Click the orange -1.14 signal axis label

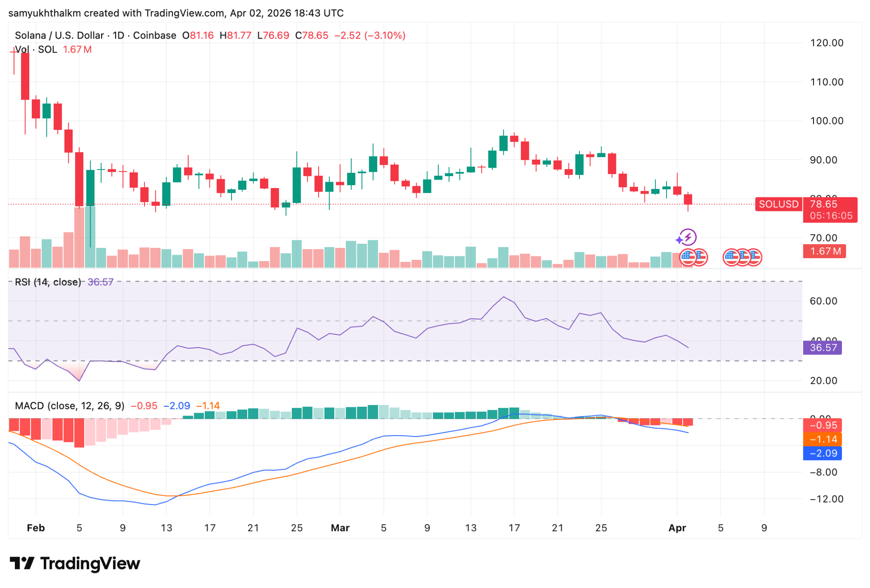(x=822, y=439)
